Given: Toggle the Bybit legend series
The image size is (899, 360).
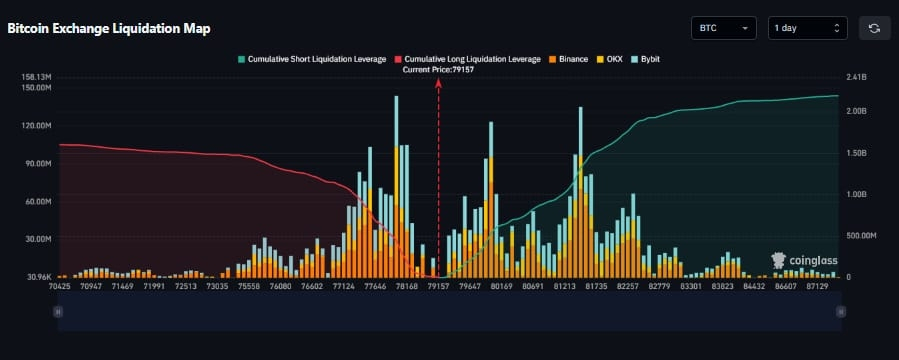Looking at the screenshot, I should coord(646,59).
